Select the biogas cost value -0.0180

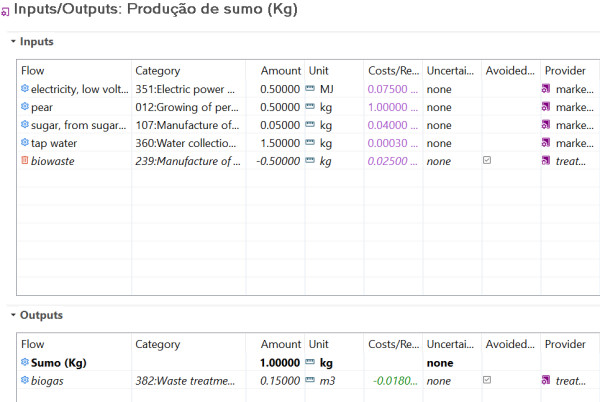[395, 381]
